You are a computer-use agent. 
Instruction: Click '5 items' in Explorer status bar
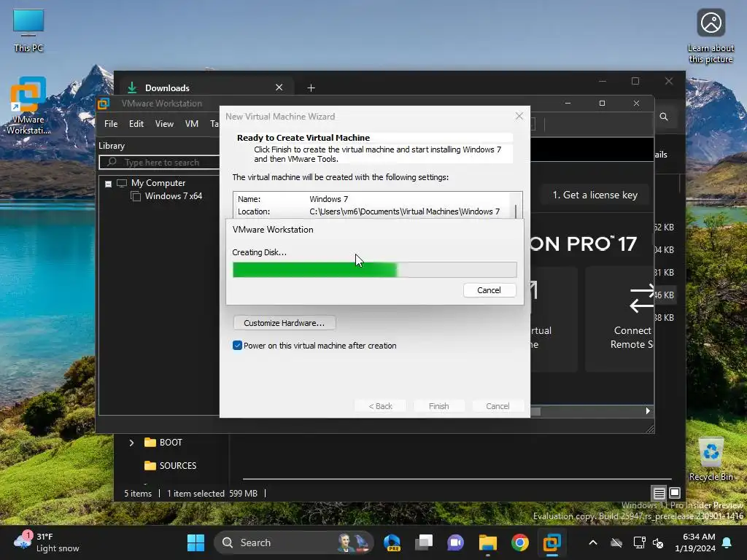click(138, 494)
